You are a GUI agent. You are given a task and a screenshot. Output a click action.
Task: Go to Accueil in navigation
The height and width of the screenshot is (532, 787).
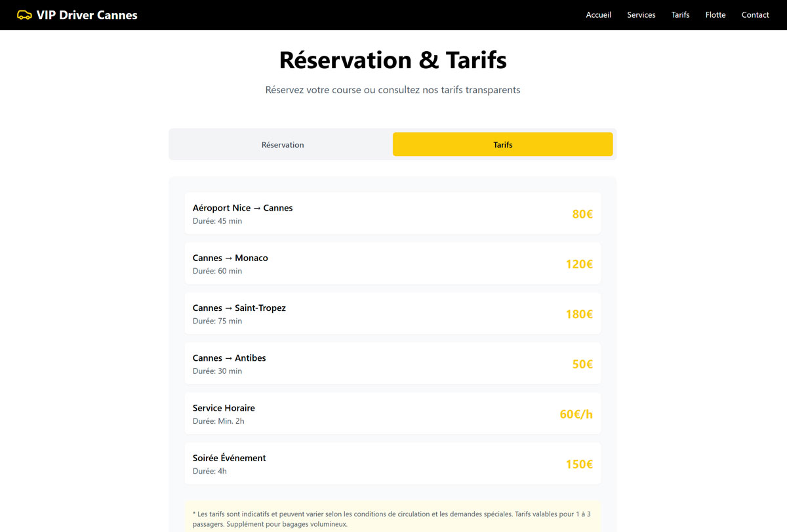[598, 15]
